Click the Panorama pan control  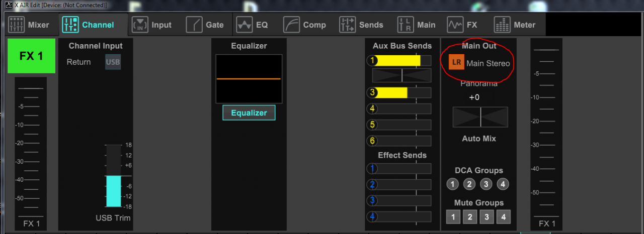click(480, 117)
